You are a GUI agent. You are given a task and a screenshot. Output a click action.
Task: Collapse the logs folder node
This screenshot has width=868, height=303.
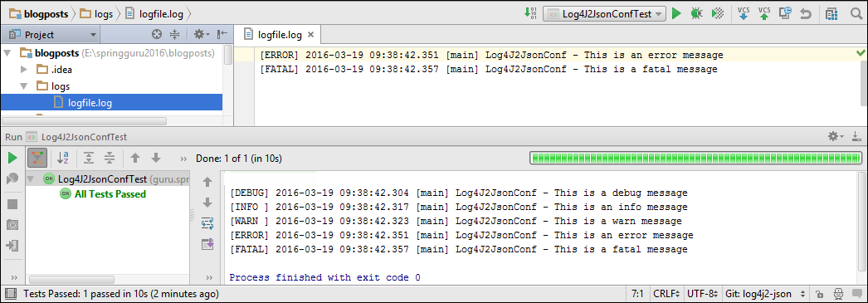pos(24,86)
